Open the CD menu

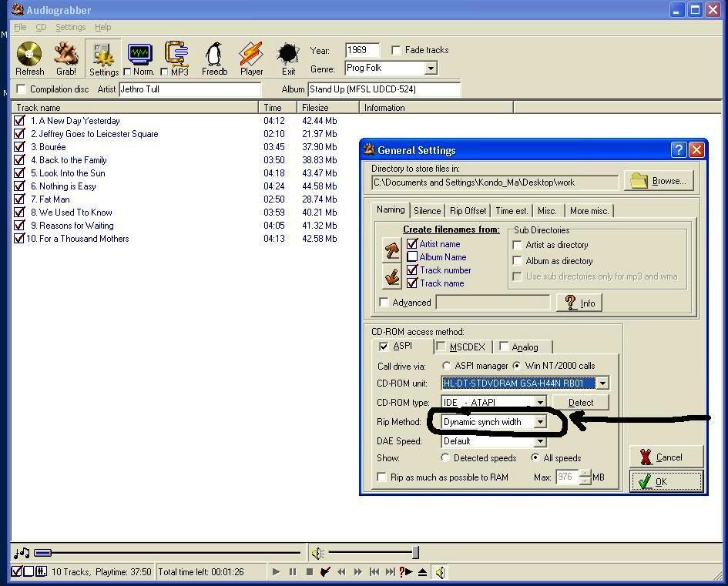[41, 27]
